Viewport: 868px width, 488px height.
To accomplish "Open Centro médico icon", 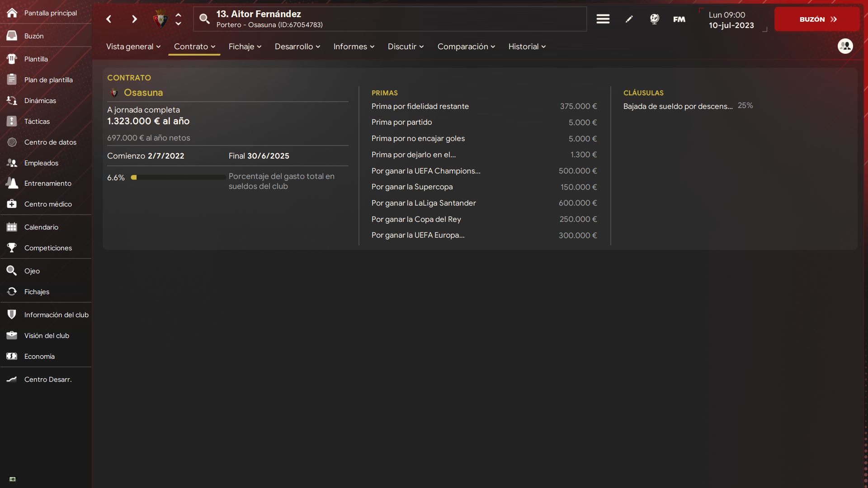I will (12, 204).
